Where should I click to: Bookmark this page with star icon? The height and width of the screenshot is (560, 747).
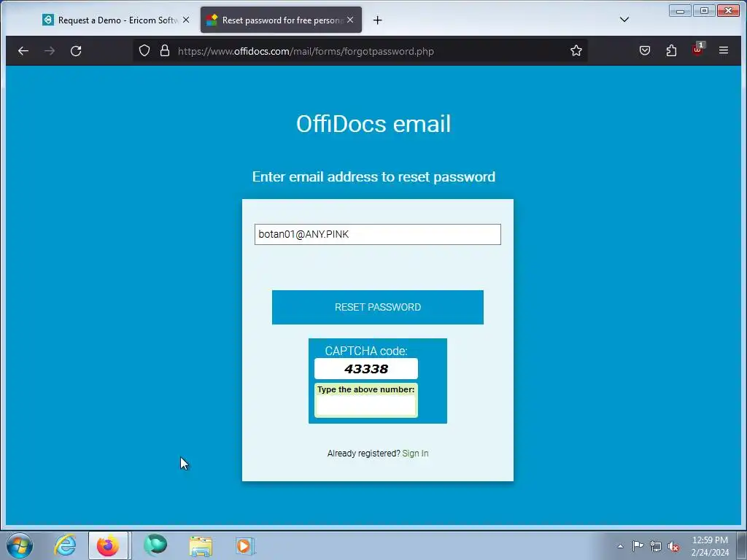[x=576, y=50]
